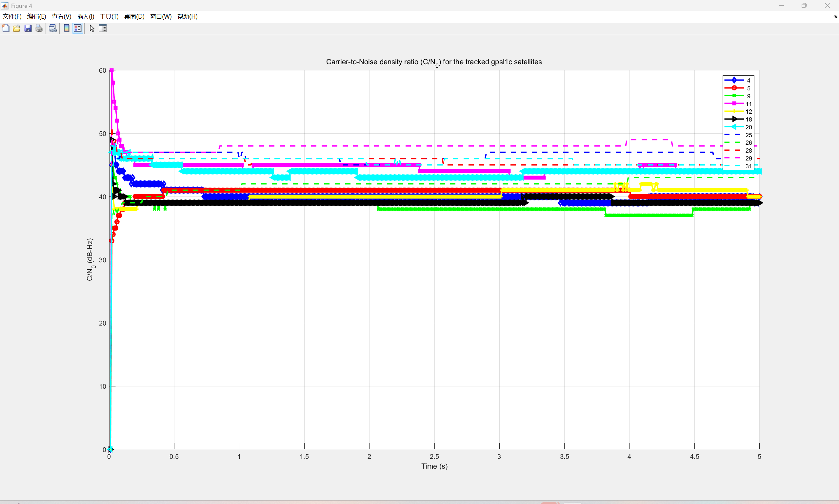Save the figure with floppy icon
839x504 pixels.
(x=28, y=28)
